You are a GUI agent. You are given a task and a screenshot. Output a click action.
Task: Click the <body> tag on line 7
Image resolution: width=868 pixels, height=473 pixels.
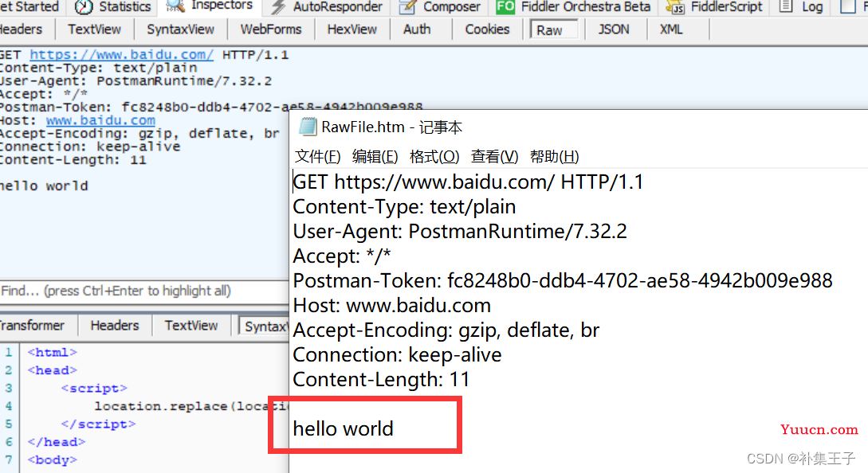[53, 459]
